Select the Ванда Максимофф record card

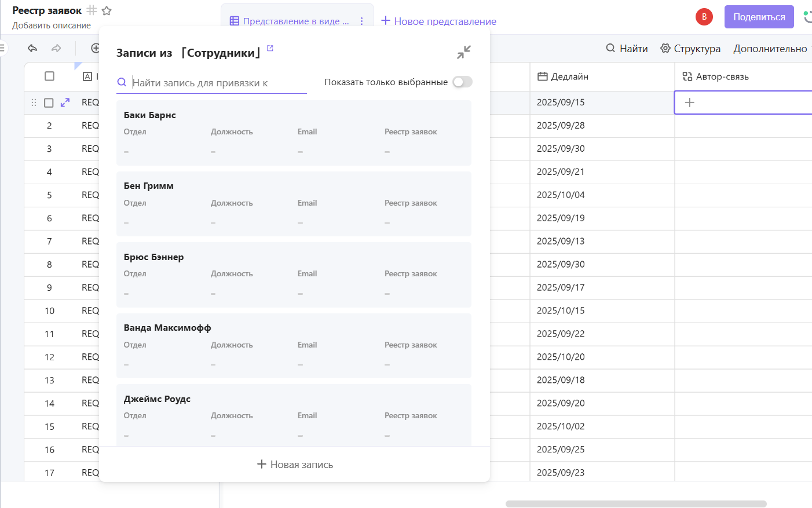click(x=294, y=346)
